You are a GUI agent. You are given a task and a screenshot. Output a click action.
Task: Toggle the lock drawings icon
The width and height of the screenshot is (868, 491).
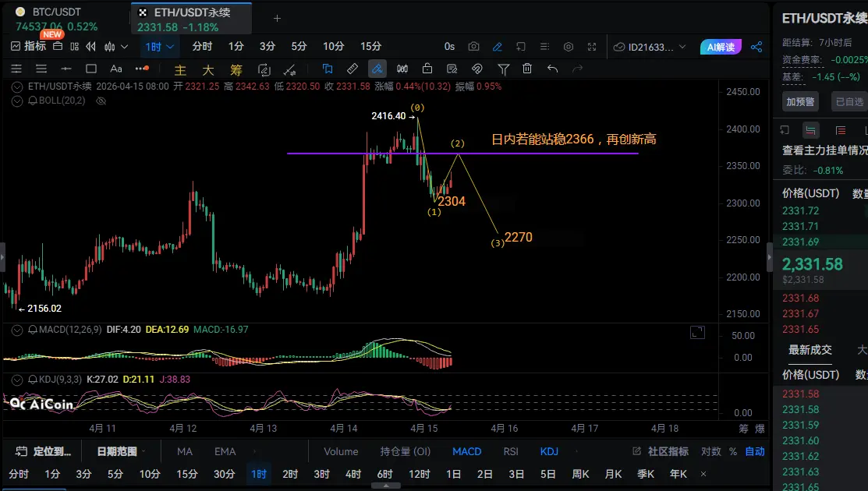[x=427, y=69]
